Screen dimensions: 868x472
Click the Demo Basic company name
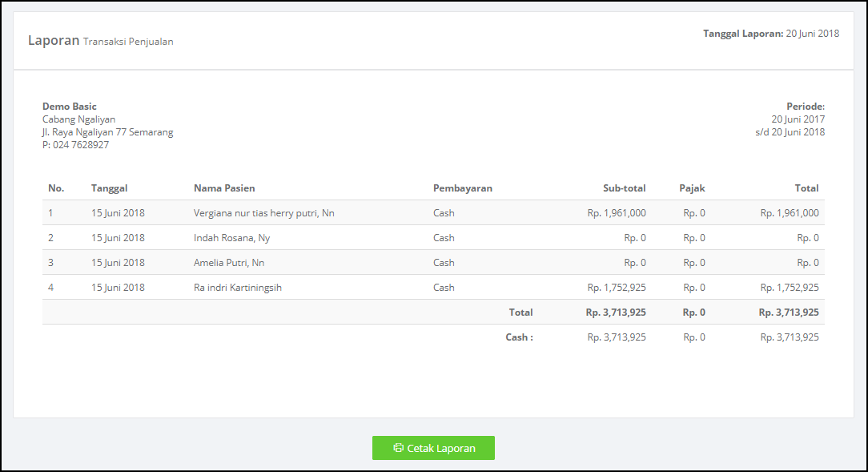point(69,107)
